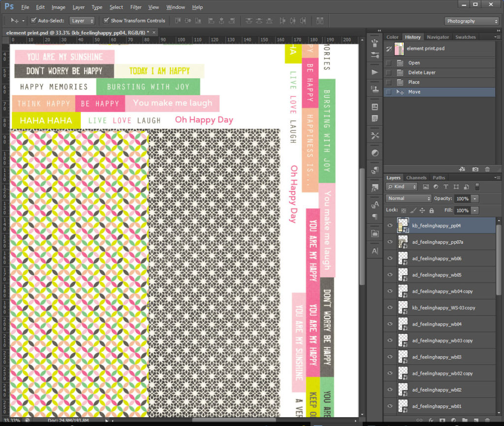Click the lock all padlock icon
This screenshot has width=504, height=426.
pyautogui.click(x=432, y=210)
